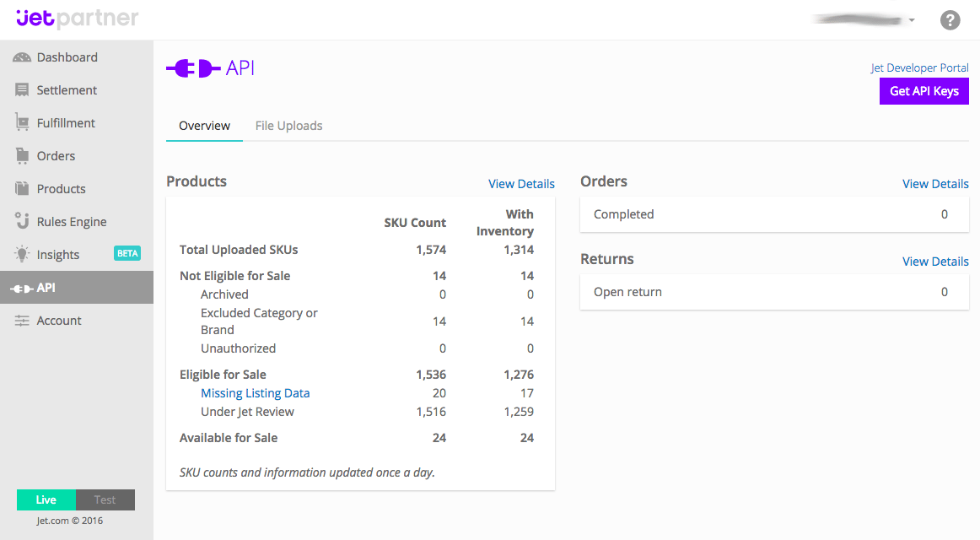
Task: Click the SKU counts updated once a day note
Action: (x=307, y=472)
